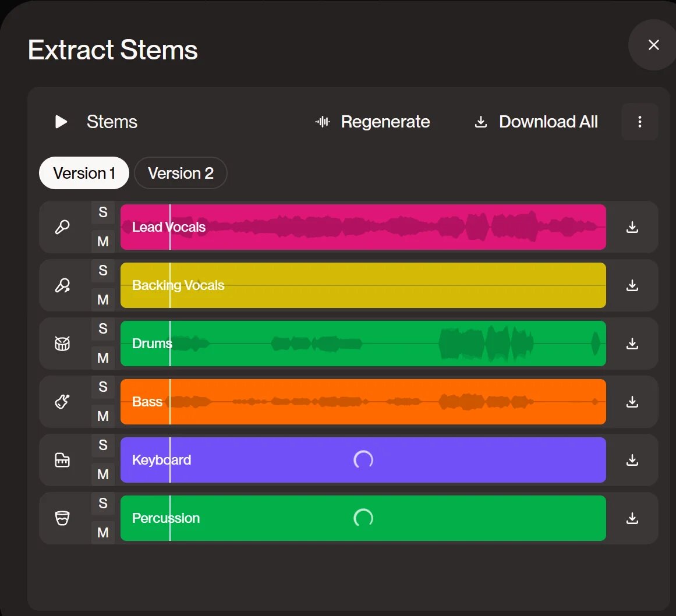Viewport: 676px width, 616px height.
Task: Click the Download All button
Action: tap(536, 122)
